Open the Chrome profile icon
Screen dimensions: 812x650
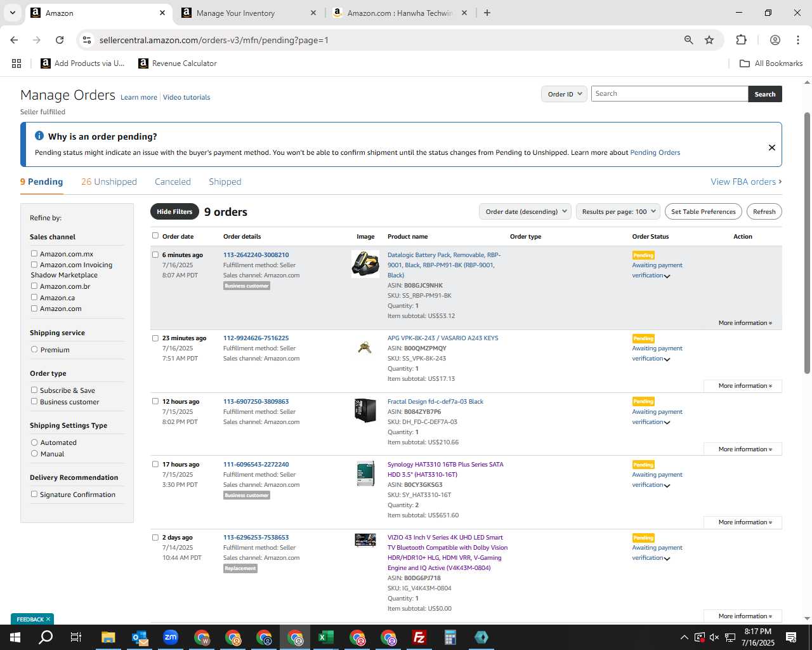(x=775, y=40)
